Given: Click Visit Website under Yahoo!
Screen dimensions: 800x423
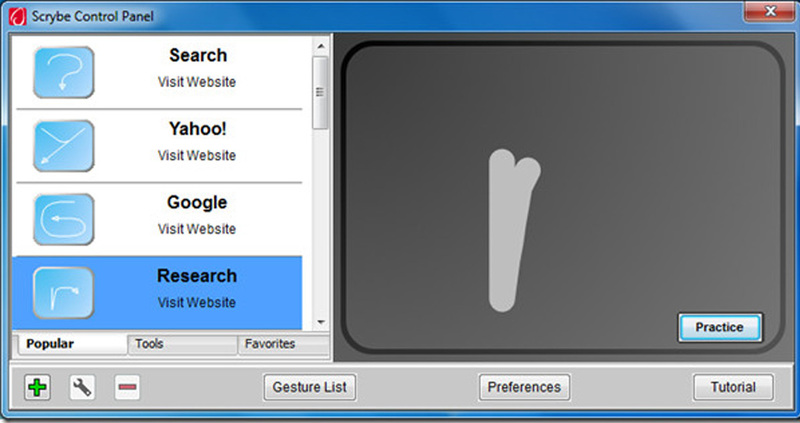Looking at the screenshot, I should tap(197, 155).
